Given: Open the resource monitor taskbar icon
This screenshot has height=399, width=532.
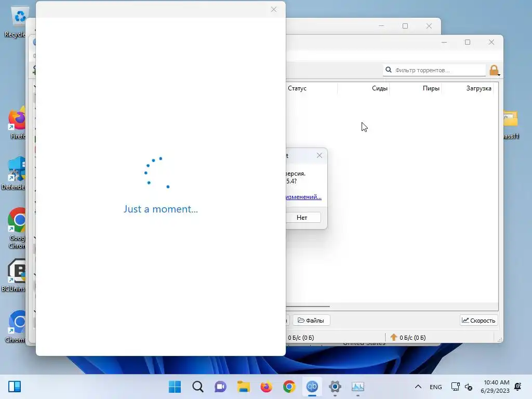Looking at the screenshot, I should [357, 387].
